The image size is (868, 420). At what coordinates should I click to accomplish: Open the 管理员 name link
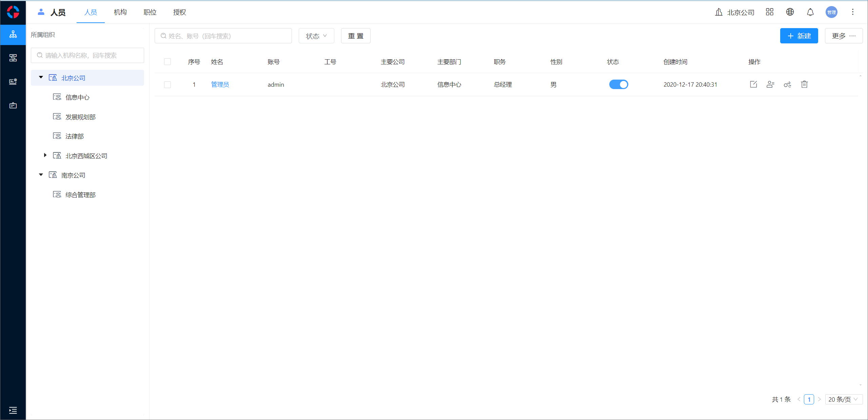tap(220, 85)
